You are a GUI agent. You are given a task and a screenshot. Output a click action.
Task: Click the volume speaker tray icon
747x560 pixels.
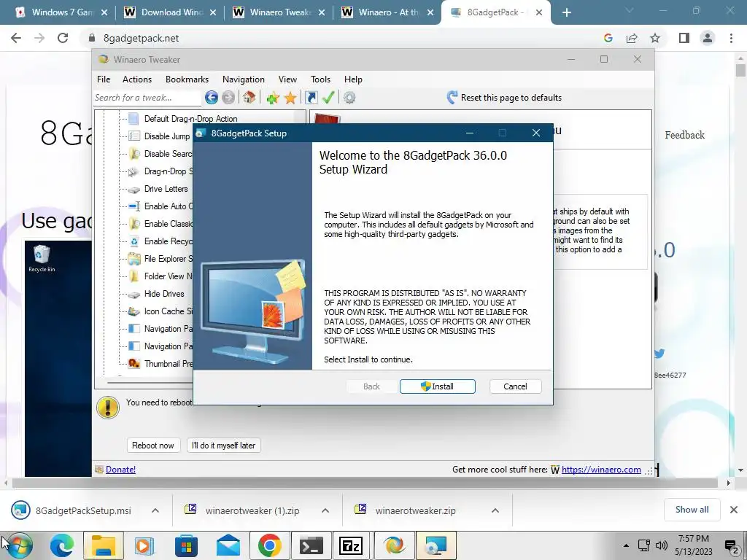point(661,545)
